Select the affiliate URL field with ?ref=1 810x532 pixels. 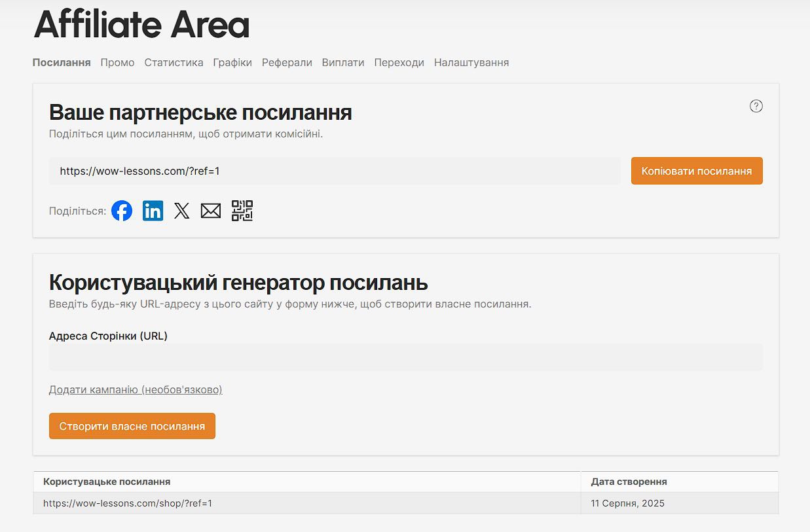(335, 171)
